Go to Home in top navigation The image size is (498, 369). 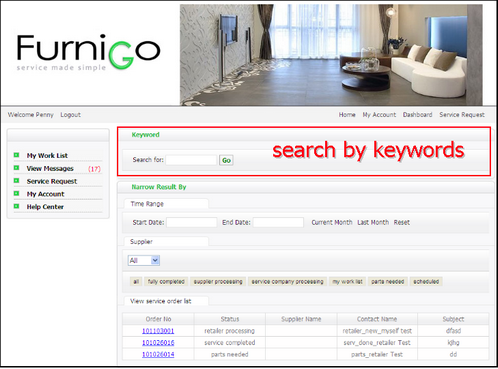click(347, 115)
